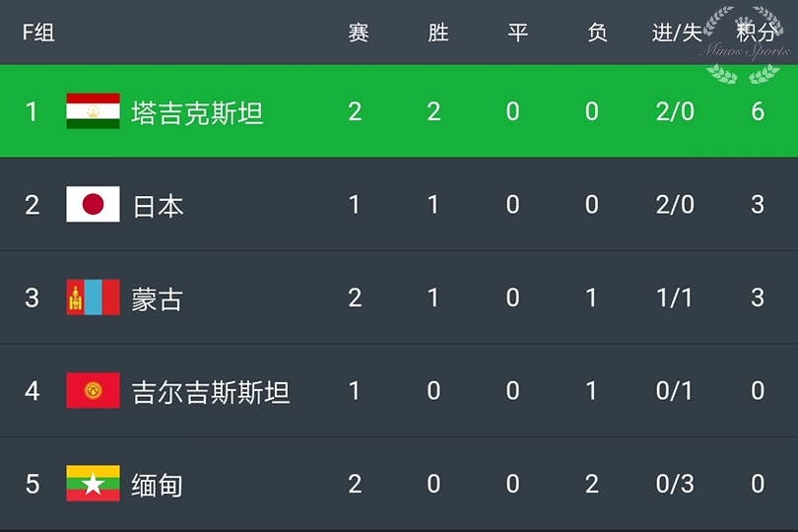Open the 塔吉克斯坦 team name link
Viewport: 798px width, 532px height.
tap(197, 112)
